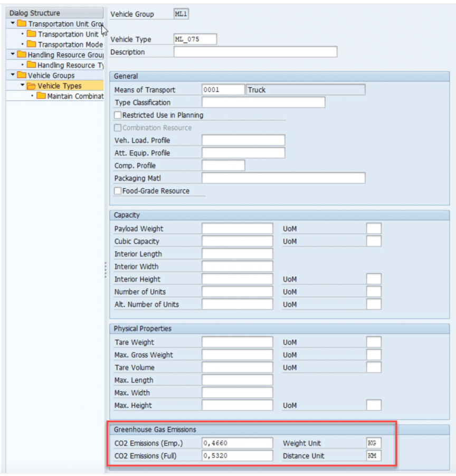Image resolution: width=456 pixels, height=476 pixels.
Task: Click the open Vehicle Types folder icon
Action: tap(31, 86)
